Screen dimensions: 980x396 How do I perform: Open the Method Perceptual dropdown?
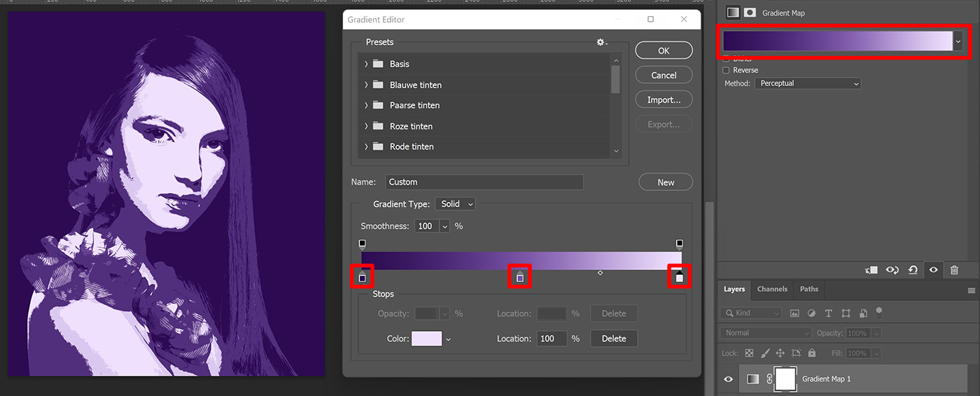(x=808, y=83)
